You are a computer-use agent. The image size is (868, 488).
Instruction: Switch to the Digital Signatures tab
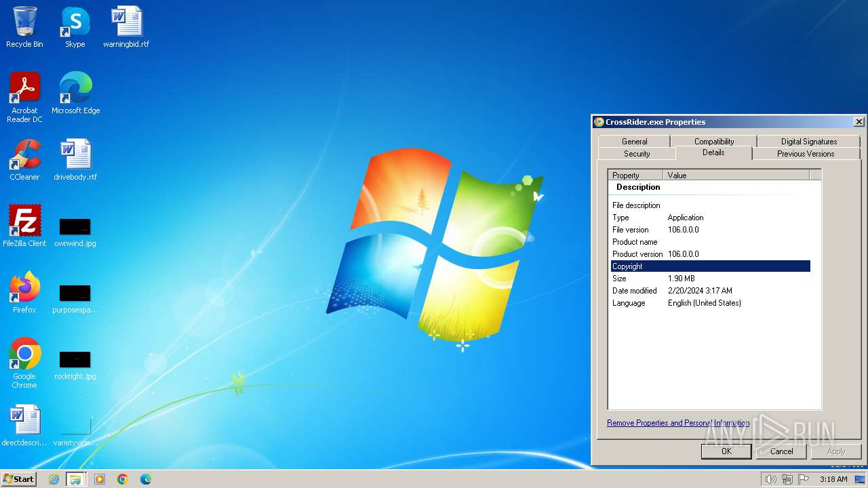tap(808, 142)
